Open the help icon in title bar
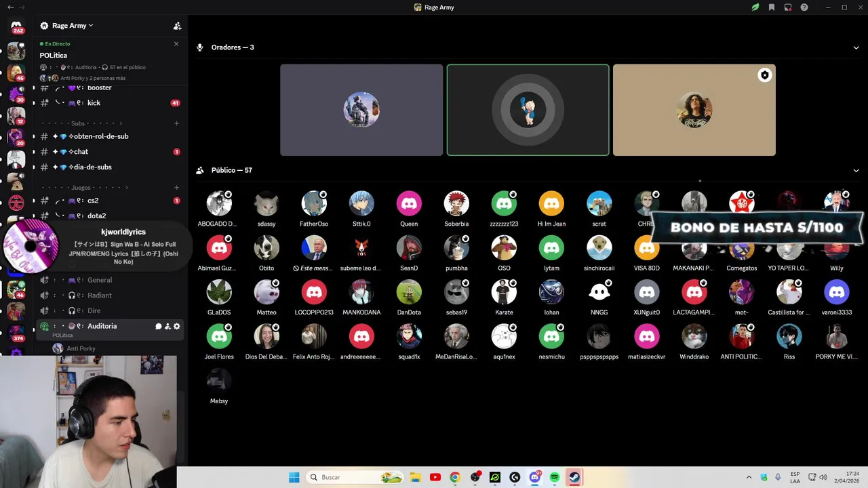868x488 pixels. click(804, 7)
